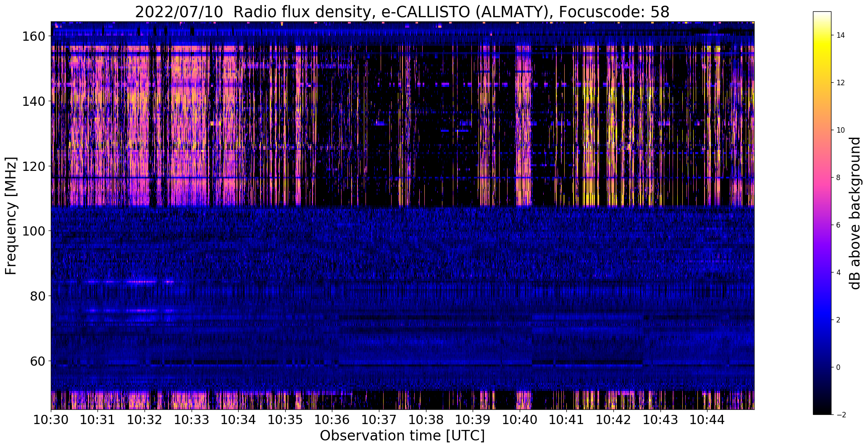Viewport: 868px width, 448px height.
Task: Click the colorbar tick label 8
Action: point(838,178)
